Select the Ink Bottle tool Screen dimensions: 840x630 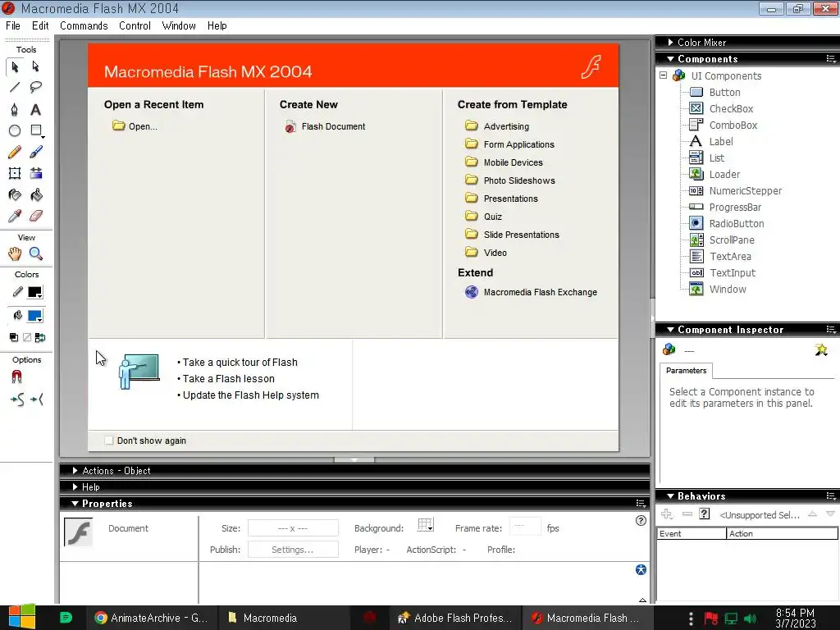[15, 195]
